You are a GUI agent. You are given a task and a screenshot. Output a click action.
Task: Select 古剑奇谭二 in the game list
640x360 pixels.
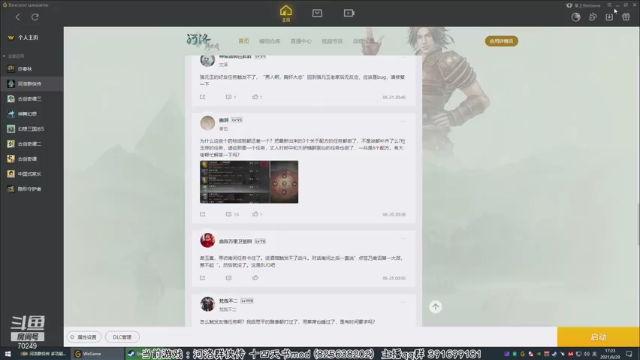(32, 144)
